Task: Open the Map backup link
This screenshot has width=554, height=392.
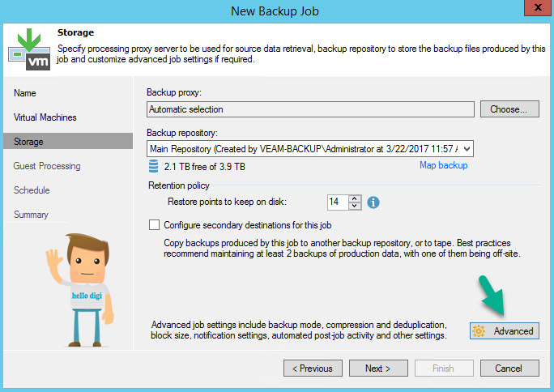Action: coord(443,165)
